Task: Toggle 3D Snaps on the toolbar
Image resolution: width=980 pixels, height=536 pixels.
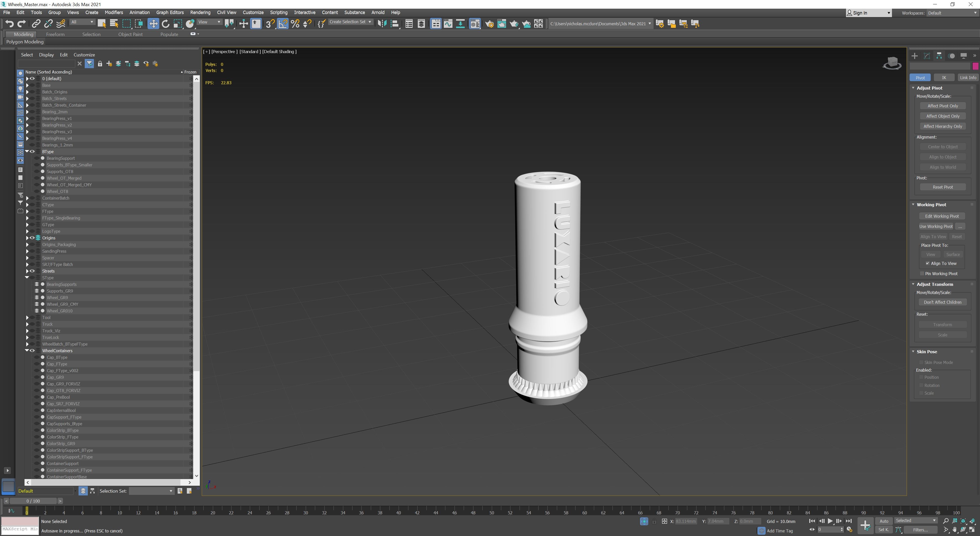Action: (x=270, y=23)
